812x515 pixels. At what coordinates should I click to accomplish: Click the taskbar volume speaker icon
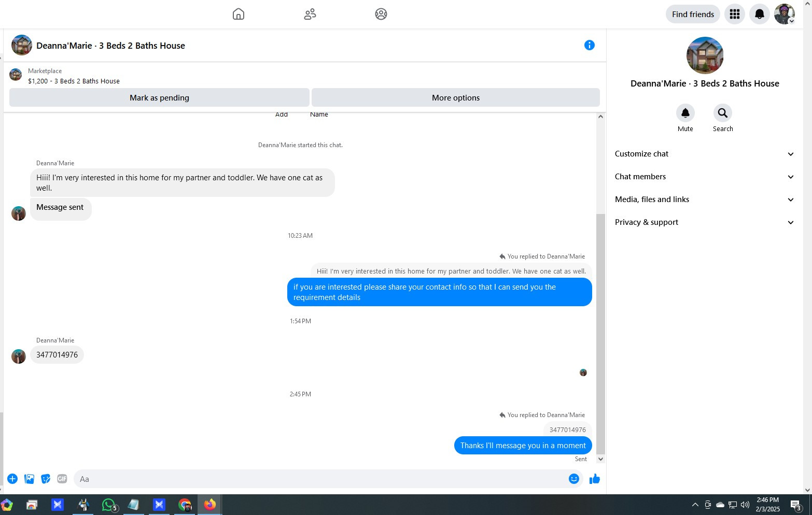pyautogui.click(x=745, y=505)
